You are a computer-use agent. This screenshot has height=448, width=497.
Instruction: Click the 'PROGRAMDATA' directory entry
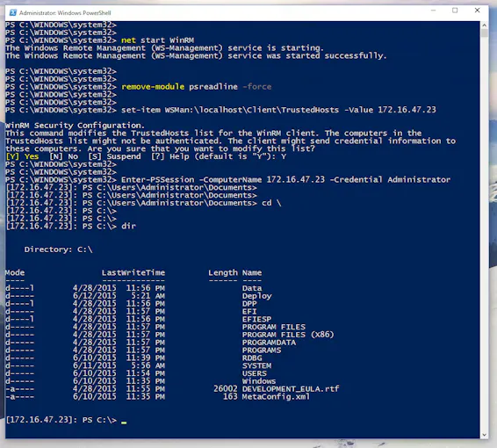tap(269, 343)
